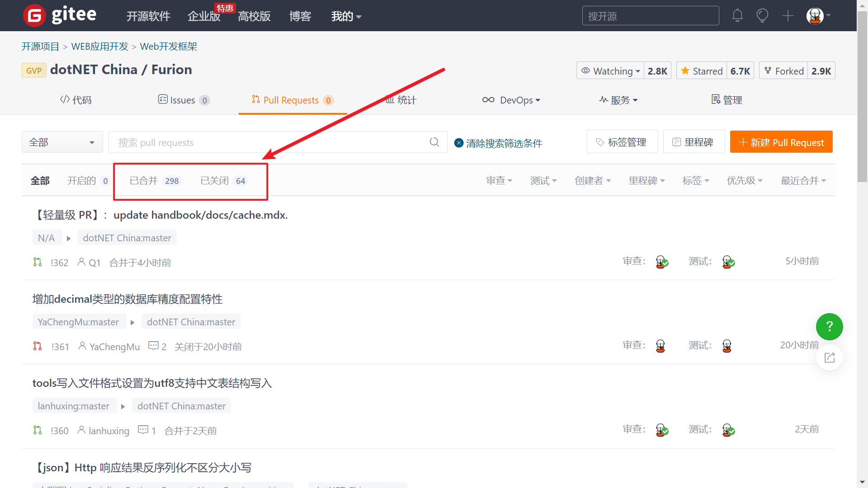Click tester avatar on PR !361
868x488 pixels.
tap(727, 346)
